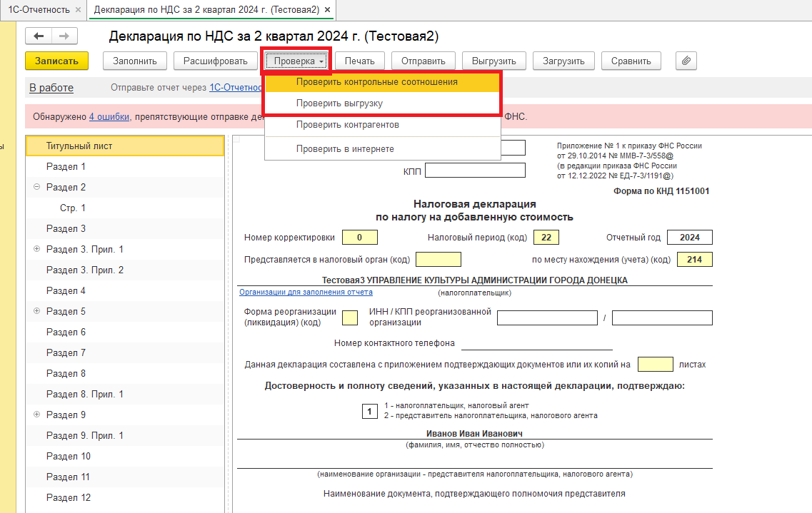
Task: Select the Декларация по НДС tab
Action: (206, 10)
